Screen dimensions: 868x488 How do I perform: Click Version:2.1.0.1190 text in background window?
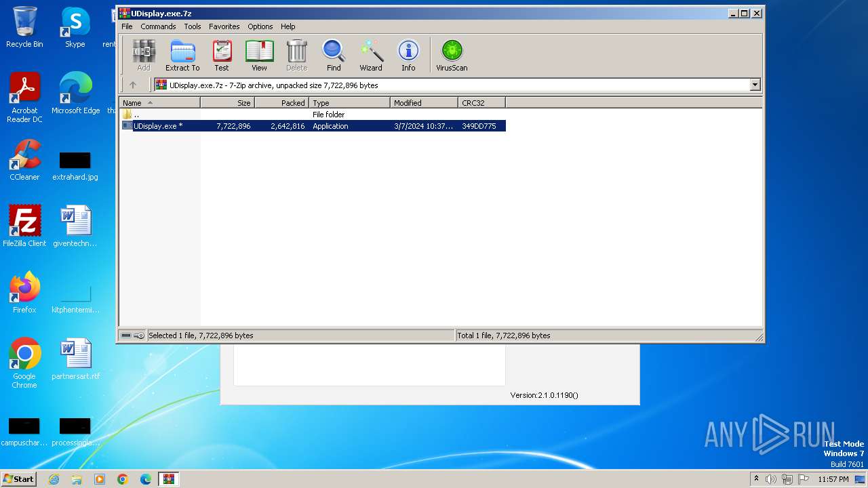544,395
